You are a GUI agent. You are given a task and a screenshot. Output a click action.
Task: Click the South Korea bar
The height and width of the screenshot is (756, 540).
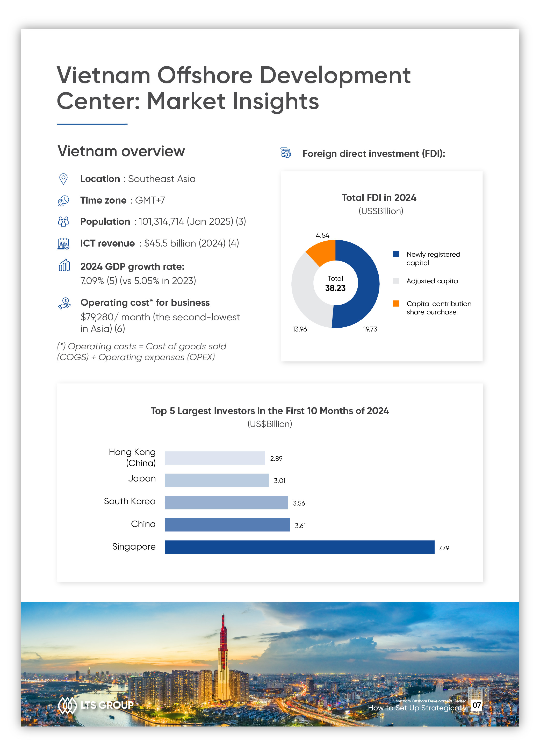[x=226, y=502]
